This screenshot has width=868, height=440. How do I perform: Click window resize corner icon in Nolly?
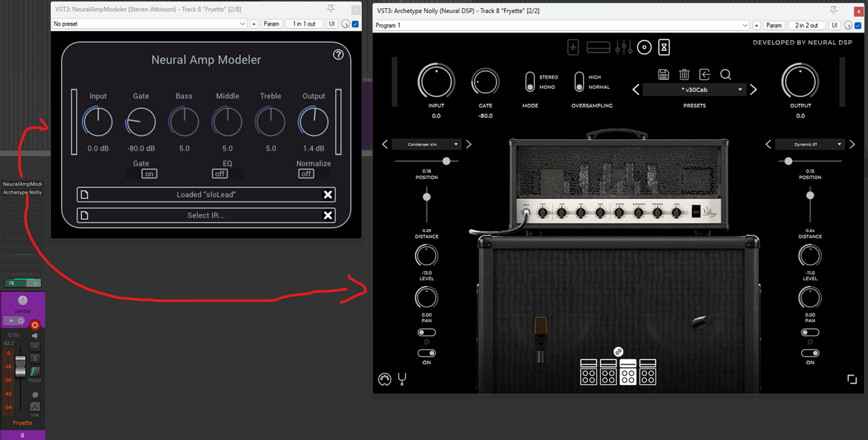[852, 380]
